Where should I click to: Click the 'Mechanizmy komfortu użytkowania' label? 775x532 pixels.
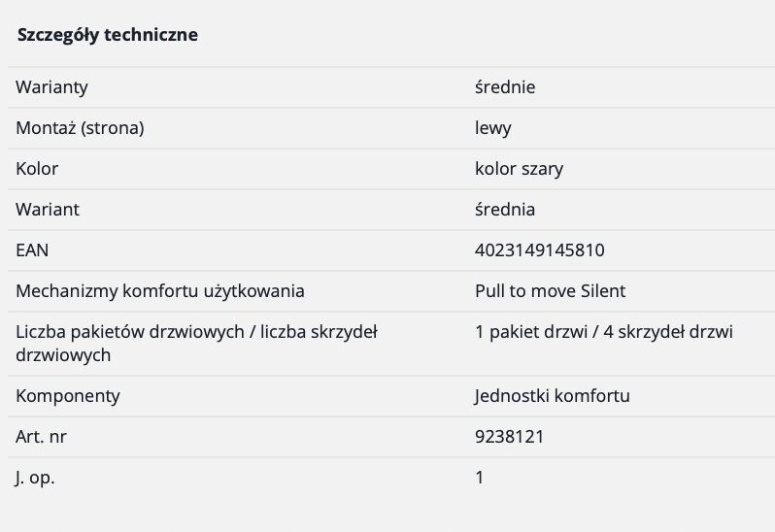tap(160, 291)
